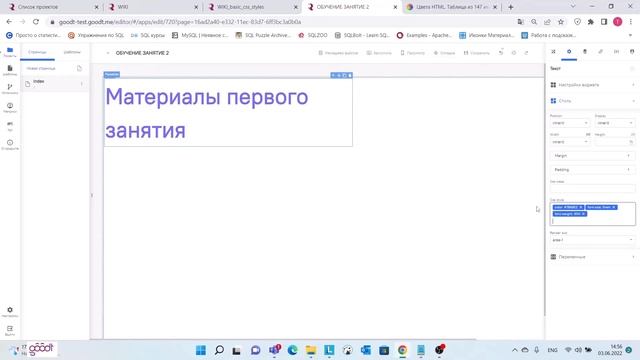Expand the Переменные section
640x360 pixels.
click(x=593, y=257)
